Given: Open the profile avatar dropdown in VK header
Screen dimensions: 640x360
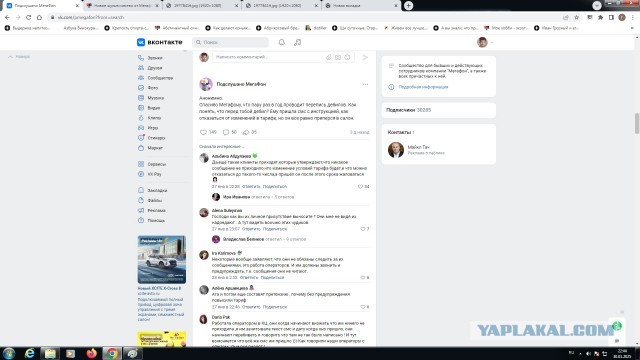Looking at the screenshot, I should [485, 42].
